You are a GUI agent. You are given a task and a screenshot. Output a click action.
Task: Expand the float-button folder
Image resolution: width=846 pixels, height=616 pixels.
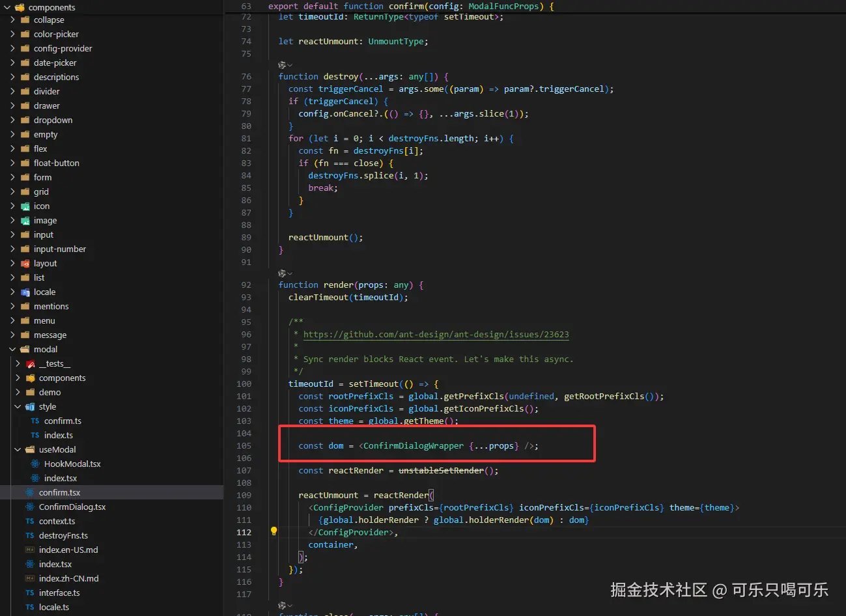pos(12,163)
